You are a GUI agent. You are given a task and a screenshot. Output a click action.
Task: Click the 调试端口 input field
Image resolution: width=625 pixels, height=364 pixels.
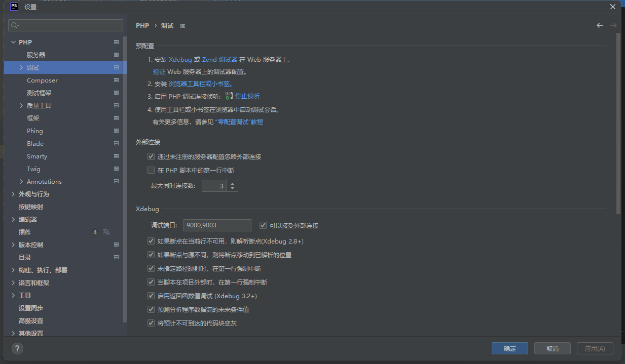click(x=217, y=225)
